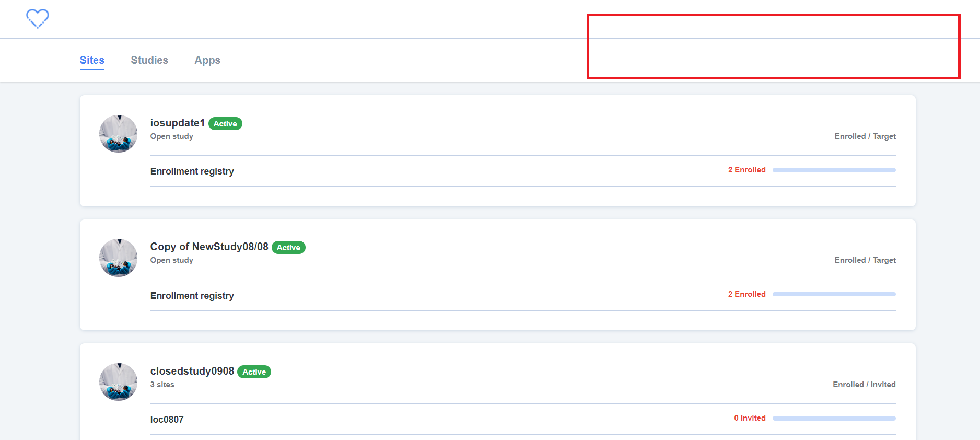Switch to the Apps tab
Viewport: 980px width, 440px height.
click(207, 60)
